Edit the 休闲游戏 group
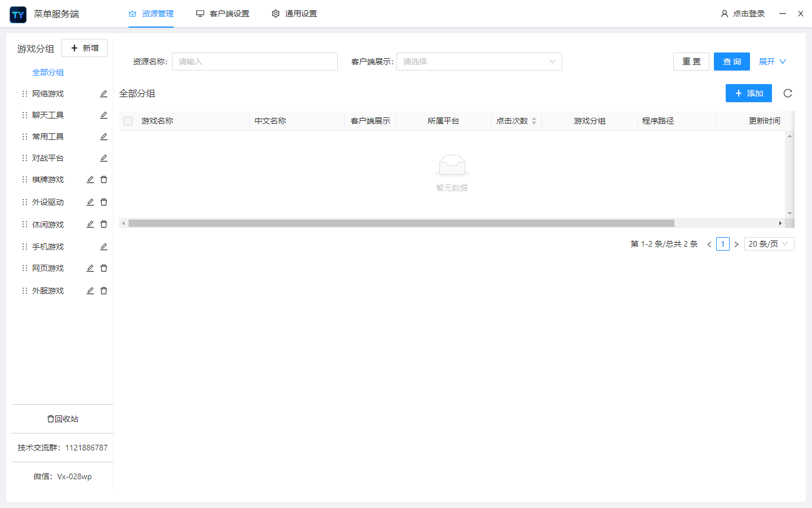The height and width of the screenshot is (508, 812). pos(90,224)
